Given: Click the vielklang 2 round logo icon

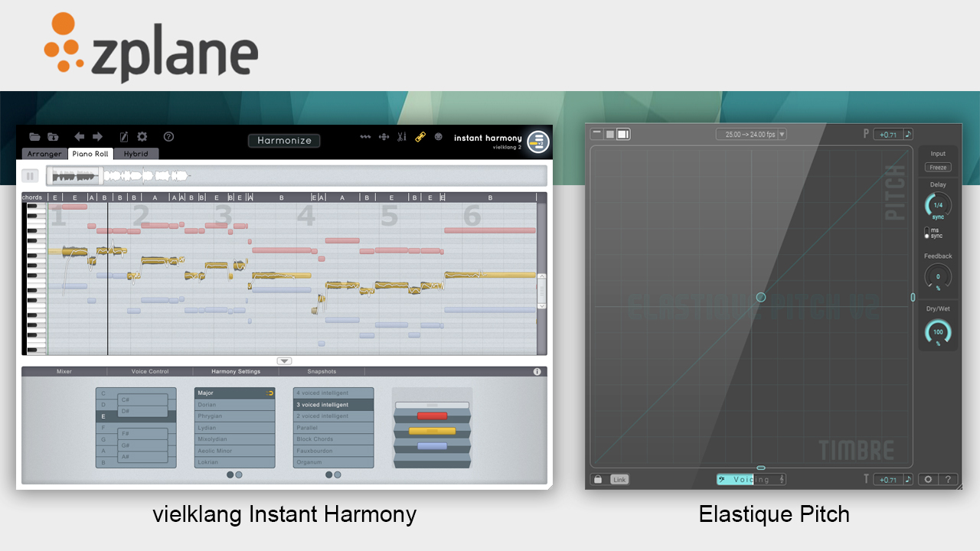Looking at the screenshot, I should (x=538, y=142).
